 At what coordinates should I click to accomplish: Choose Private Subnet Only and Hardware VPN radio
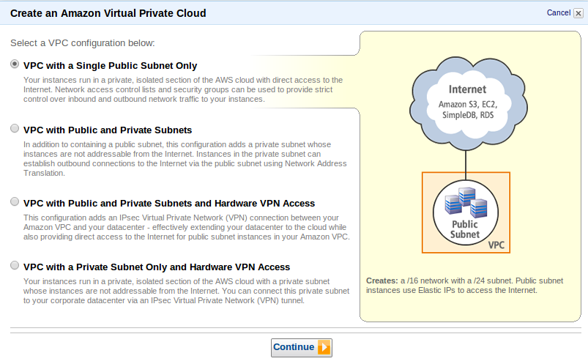15,266
